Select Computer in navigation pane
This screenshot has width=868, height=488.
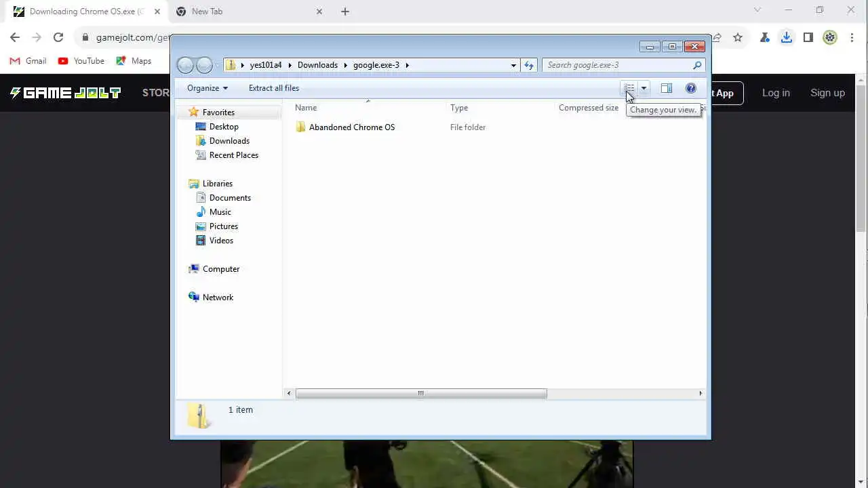coord(221,269)
